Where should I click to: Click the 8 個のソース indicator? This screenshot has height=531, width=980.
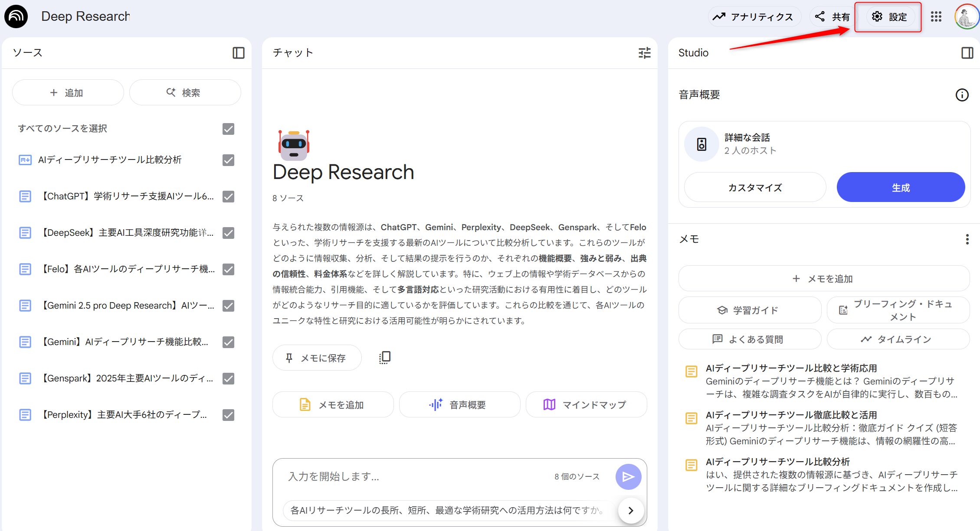577,477
